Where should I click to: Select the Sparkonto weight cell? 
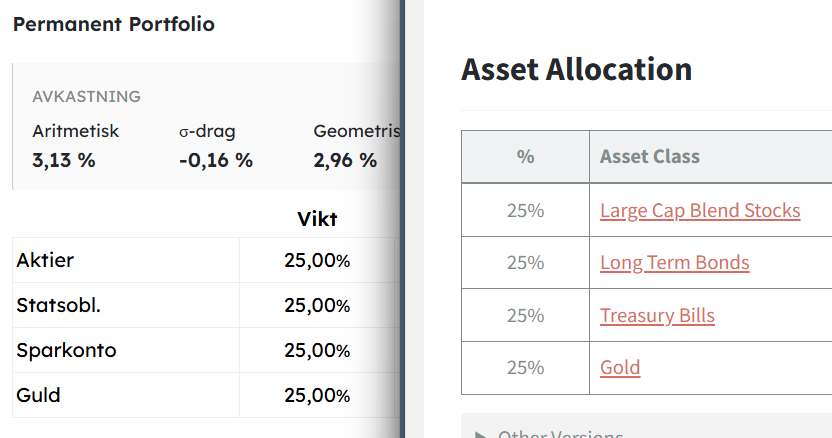click(x=317, y=350)
